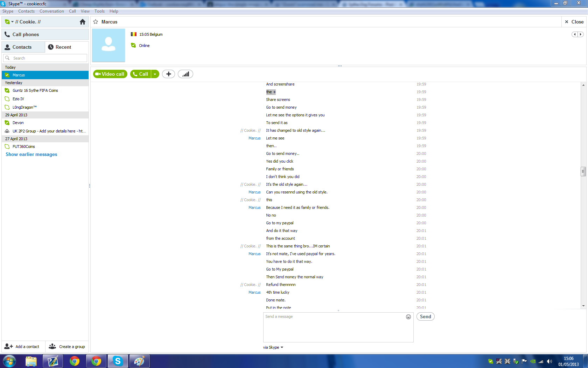Click the 29 April 2013 group header
Screen dimensions: 588x368
coord(45,115)
